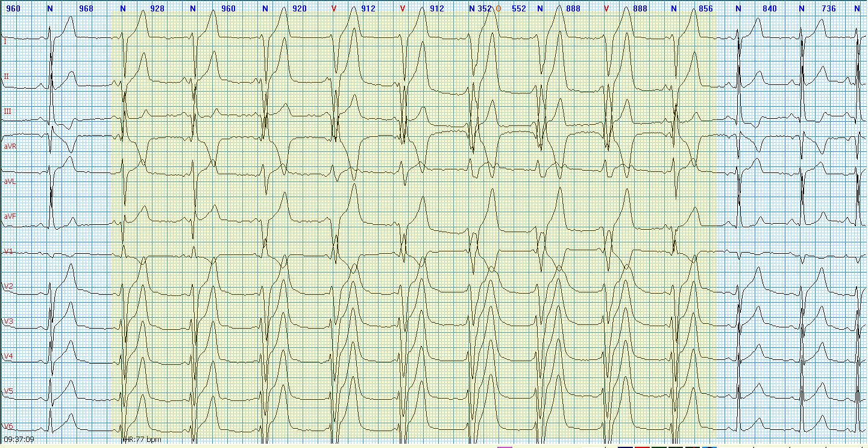The width and height of the screenshot is (868, 448).
Task: Click the V beat label between the 888 intervals
Action: (x=606, y=8)
